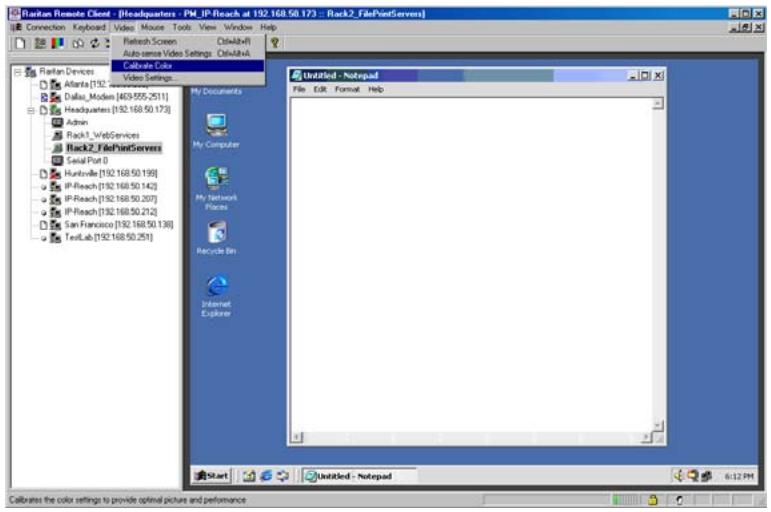Open Notepad Edit menu
This screenshot has width=771, height=512.
pyautogui.click(x=320, y=90)
